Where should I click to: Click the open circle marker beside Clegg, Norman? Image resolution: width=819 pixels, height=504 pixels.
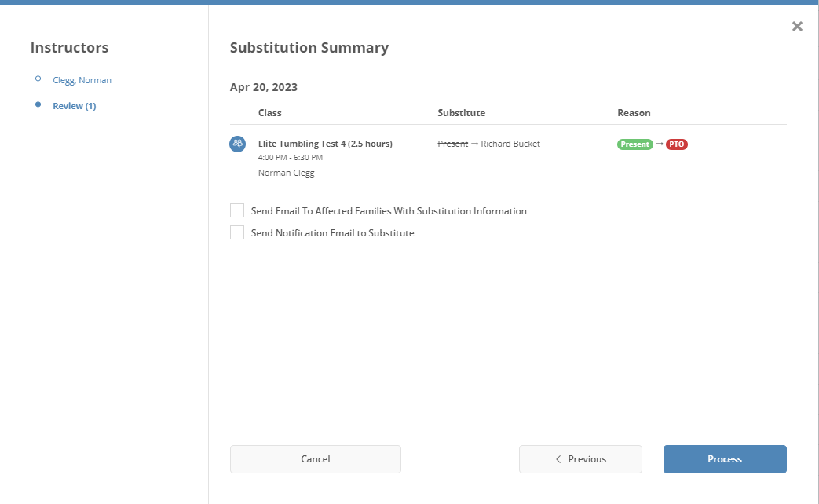click(38, 79)
